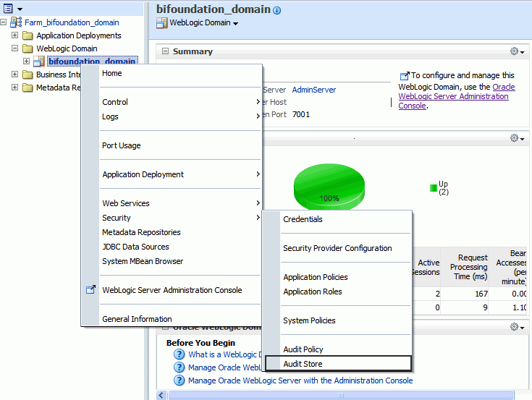Choose Security Provider Configuration
The height and width of the screenshot is (400, 532).
click(x=337, y=248)
